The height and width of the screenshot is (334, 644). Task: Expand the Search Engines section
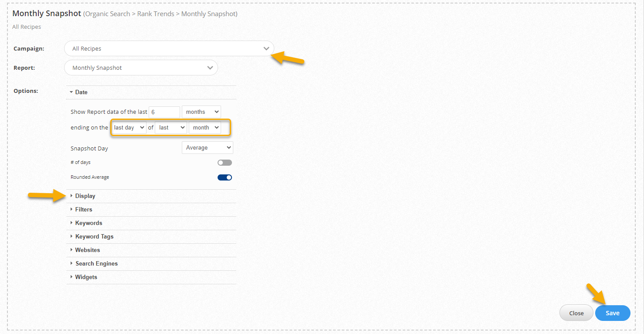(96, 264)
